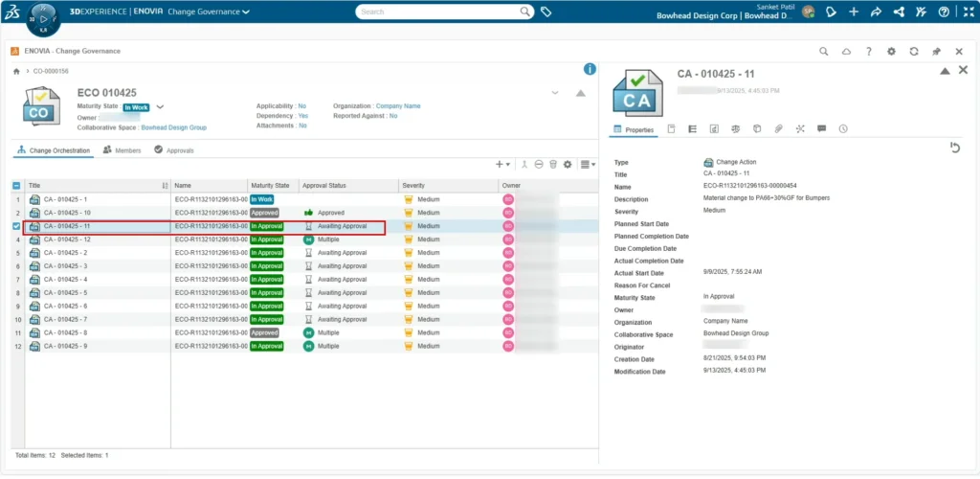Image resolution: width=980 pixels, height=479 pixels.
Task: Open the comments speech bubble tab
Action: coord(821,128)
